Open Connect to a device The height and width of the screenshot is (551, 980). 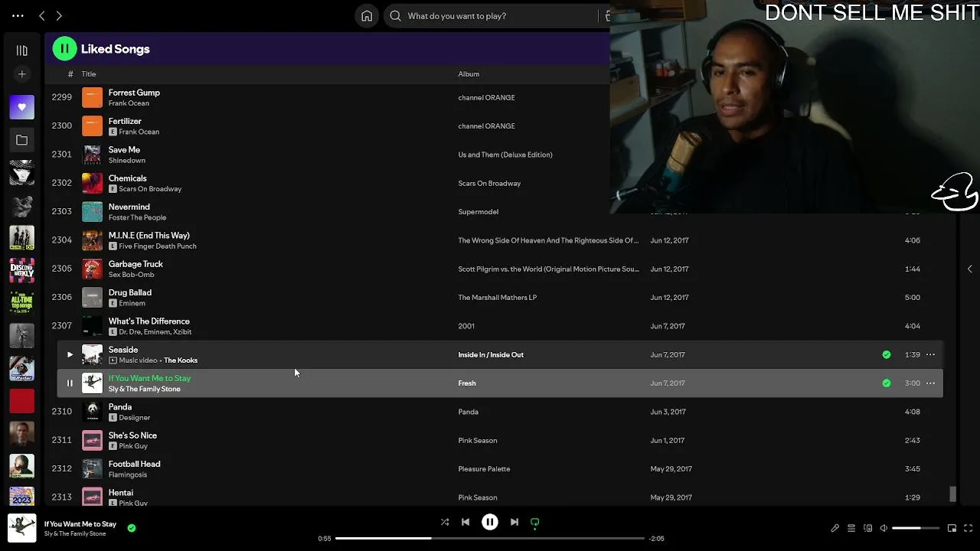[867, 528]
